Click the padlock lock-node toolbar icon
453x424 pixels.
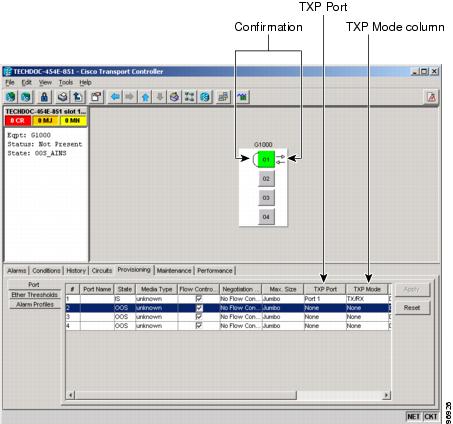(44, 97)
